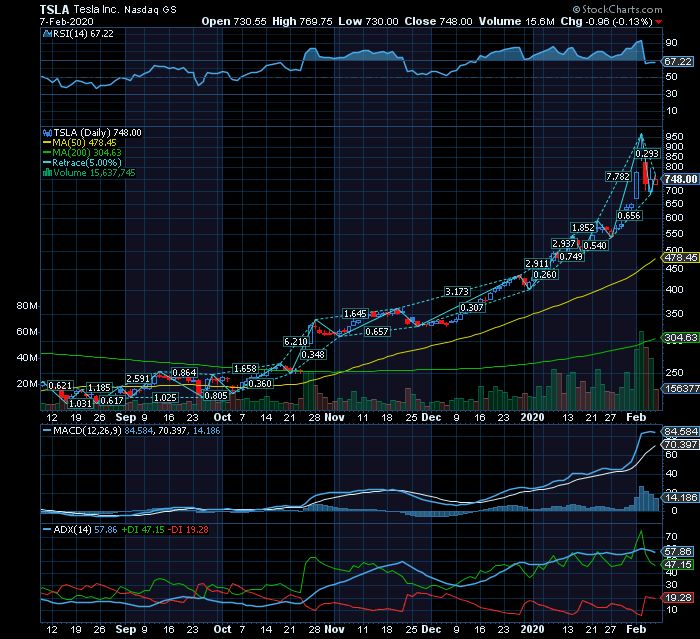Click the 748.00 price axis tag
The width and height of the screenshot is (700, 639).
[x=680, y=179]
